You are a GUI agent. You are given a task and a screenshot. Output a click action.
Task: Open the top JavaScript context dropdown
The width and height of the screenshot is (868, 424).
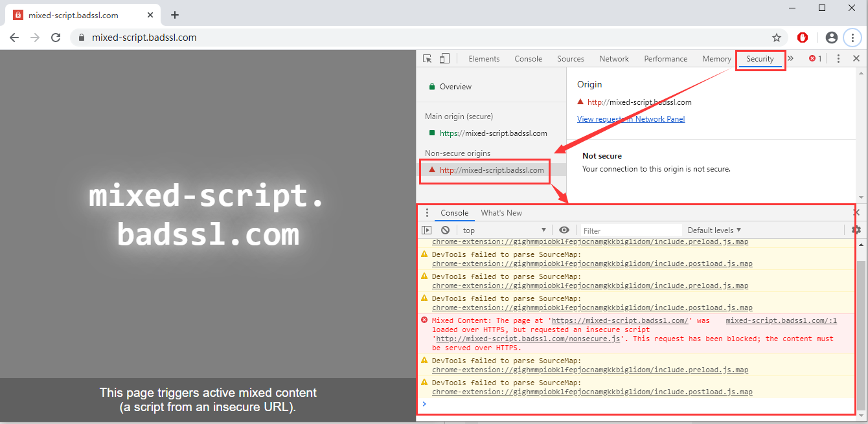(504, 230)
